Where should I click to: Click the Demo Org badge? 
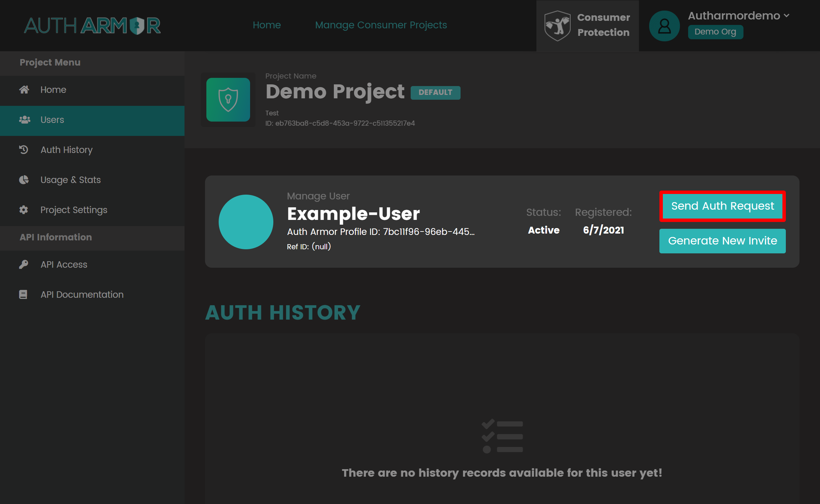(715, 32)
